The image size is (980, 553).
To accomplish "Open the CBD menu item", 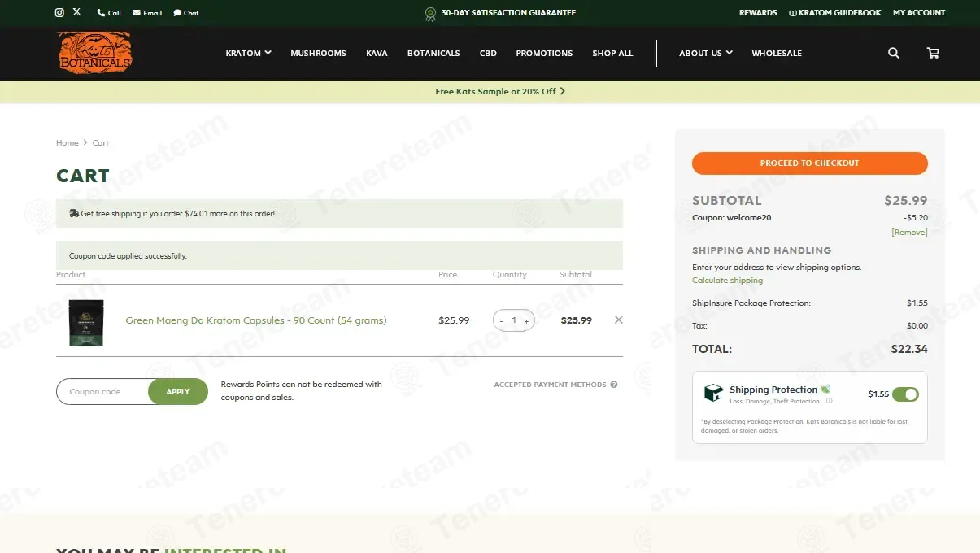I will pos(488,53).
